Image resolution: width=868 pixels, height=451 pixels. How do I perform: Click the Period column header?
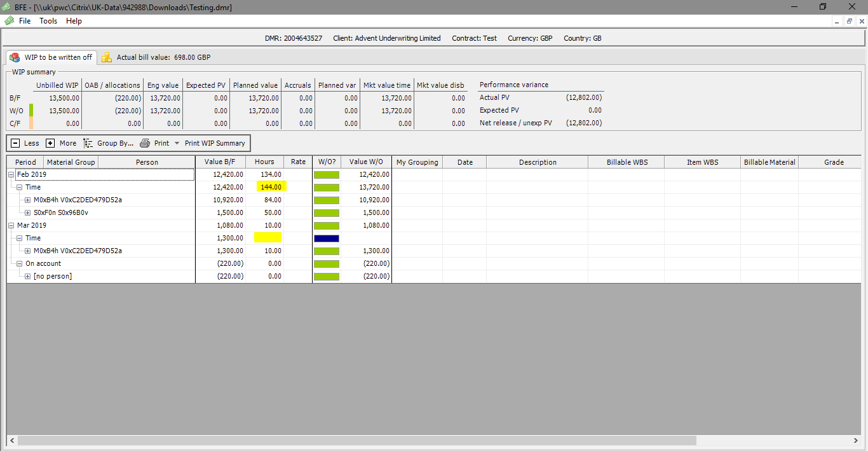tap(25, 162)
